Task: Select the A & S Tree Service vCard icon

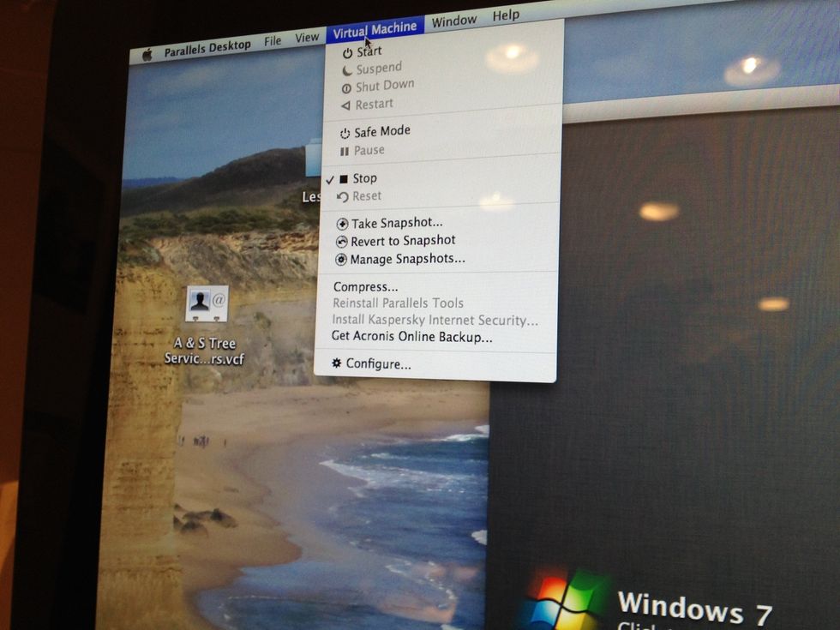Action: (x=207, y=303)
